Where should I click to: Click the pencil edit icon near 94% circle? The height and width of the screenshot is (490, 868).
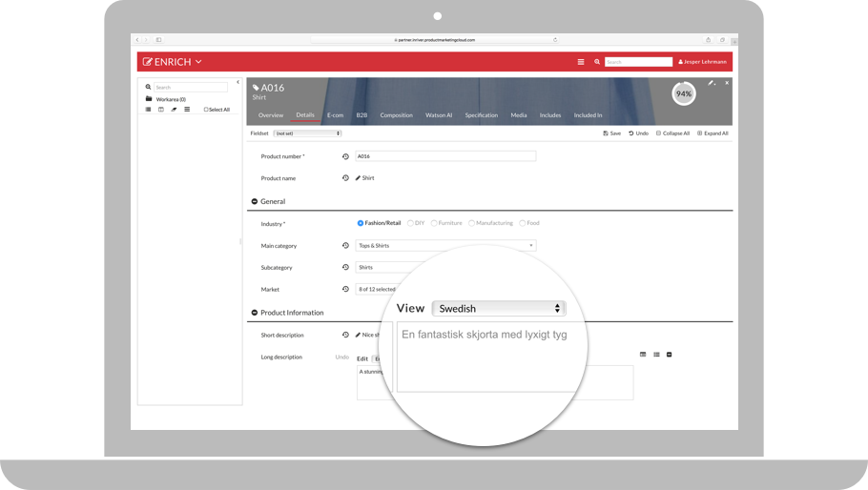[x=711, y=84]
